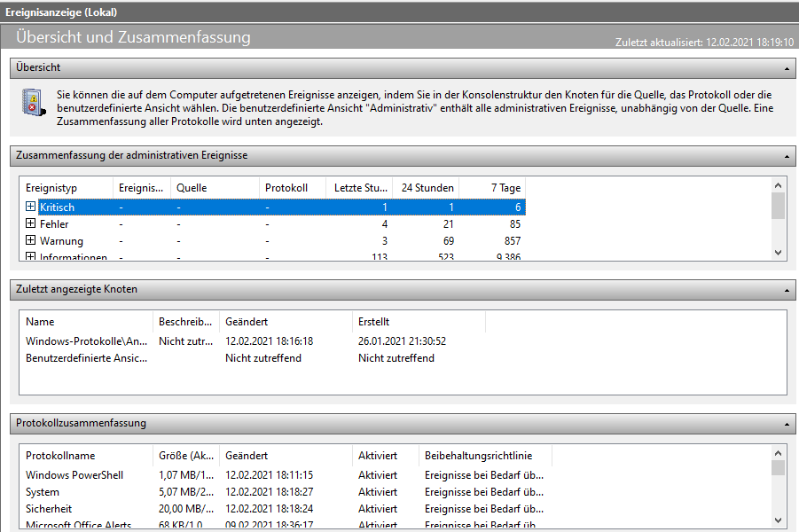Click the Erstellt column header
The width and height of the screenshot is (799, 532).
419,322
